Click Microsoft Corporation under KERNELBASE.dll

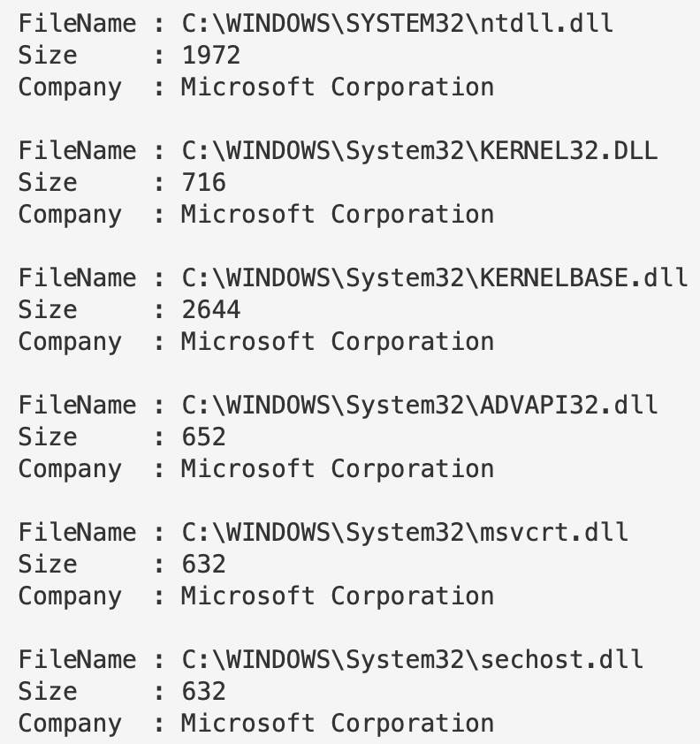click(x=337, y=341)
